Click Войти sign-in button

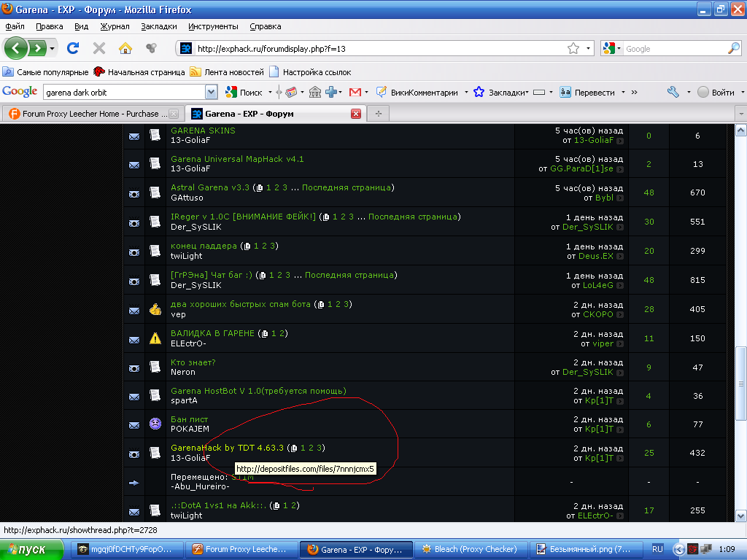pyautogui.click(x=716, y=93)
